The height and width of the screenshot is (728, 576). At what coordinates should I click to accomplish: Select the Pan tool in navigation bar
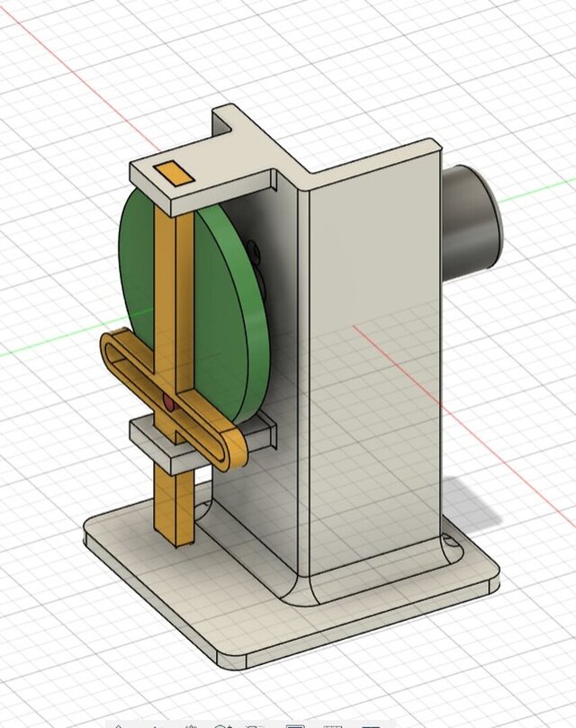(x=191, y=725)
